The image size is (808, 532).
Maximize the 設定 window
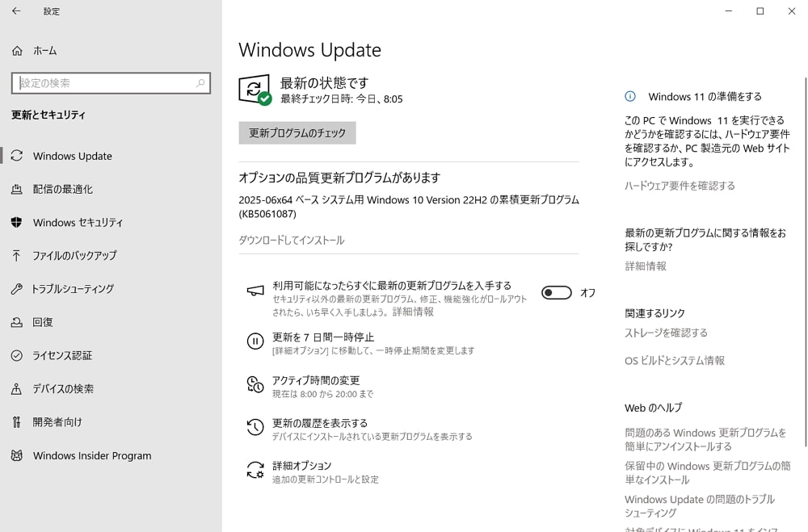pos(760,10)
